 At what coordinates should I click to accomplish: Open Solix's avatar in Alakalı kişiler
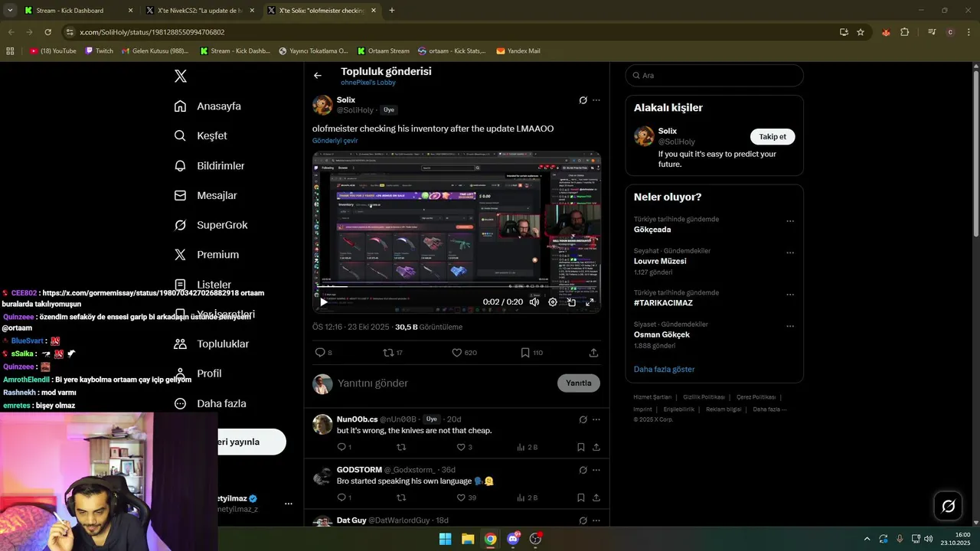(x=644, y=136)
